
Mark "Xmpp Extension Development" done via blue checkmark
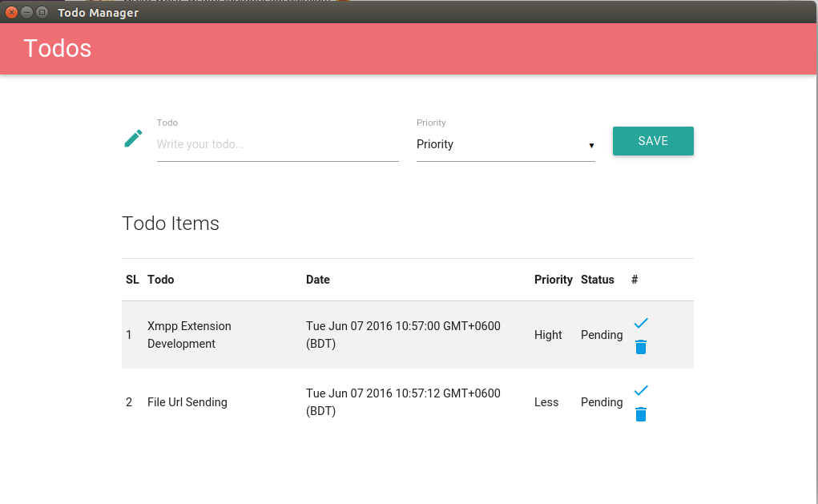(x=640, y=322)
